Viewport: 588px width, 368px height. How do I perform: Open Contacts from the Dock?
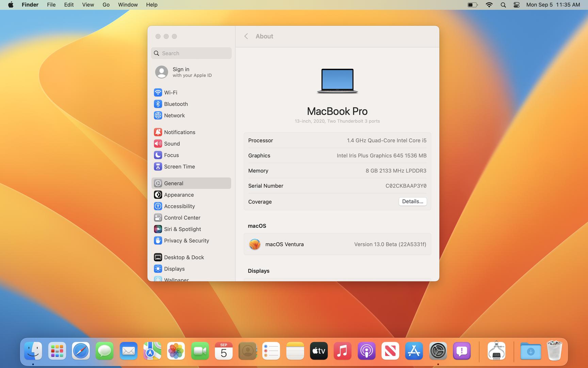tap(247, 351)
